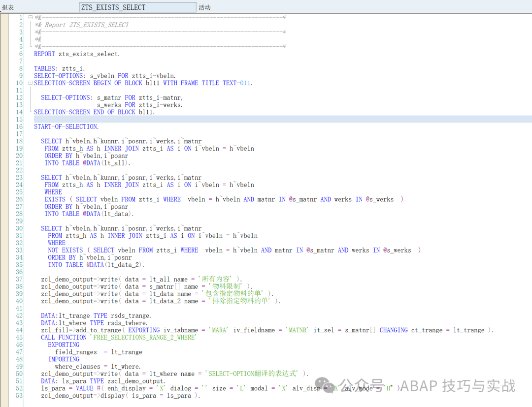This screenshot has height=407, width=532.
Task: Click line number 45 in gutter
Action: pyautogui.click(x=19, y=338)
